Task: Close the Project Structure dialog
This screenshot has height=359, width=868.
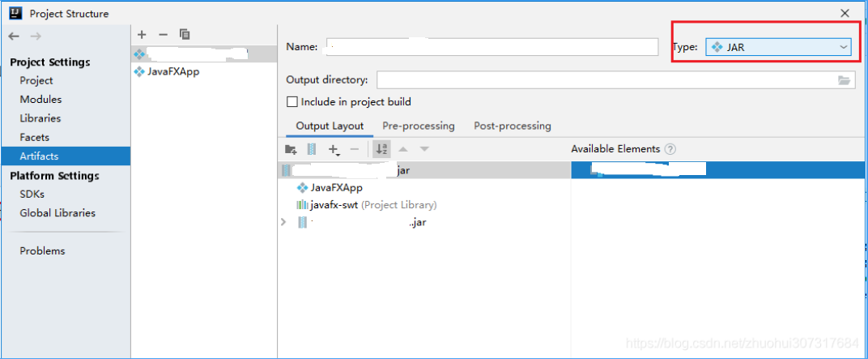Action: tap(845, 13)
